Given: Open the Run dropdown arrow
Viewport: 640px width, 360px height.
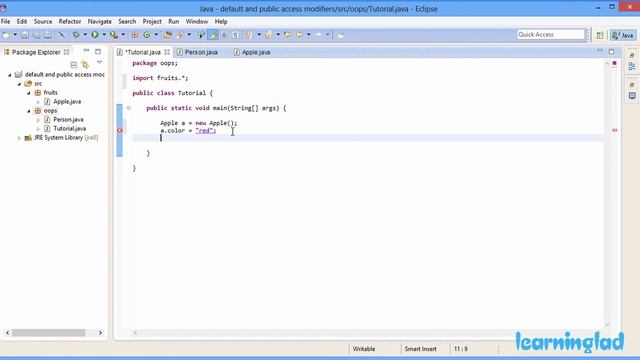Looking at the screenshot, I should coord(104,35).
